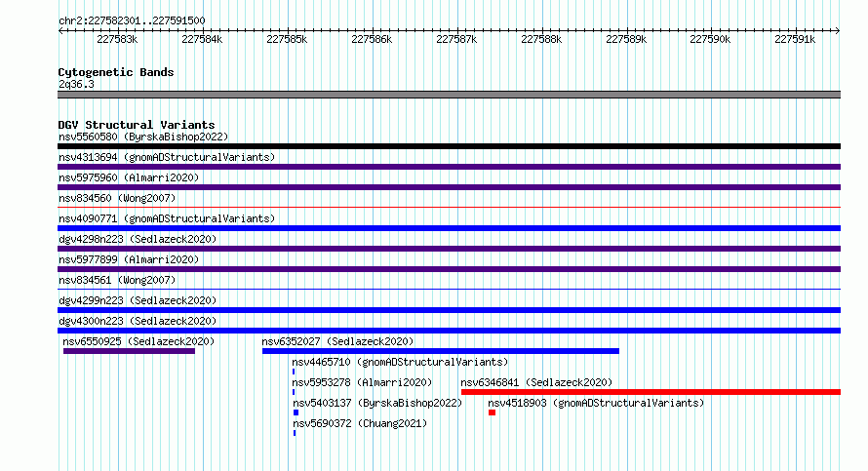
Task: Click the dgv4298n223 Sedlazeck2020 purple bar
Action: click(x=449, y=249)
